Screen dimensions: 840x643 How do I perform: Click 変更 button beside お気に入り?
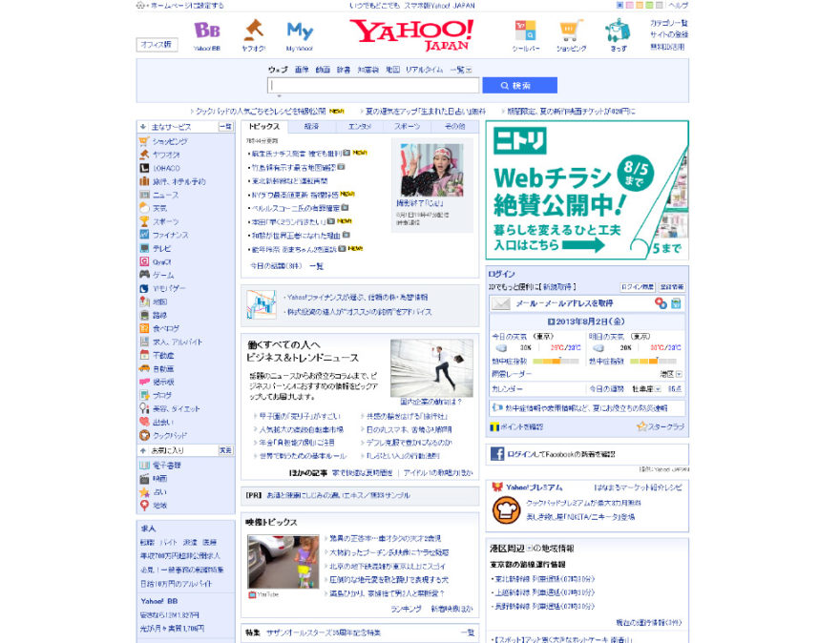tap(225, 451)
